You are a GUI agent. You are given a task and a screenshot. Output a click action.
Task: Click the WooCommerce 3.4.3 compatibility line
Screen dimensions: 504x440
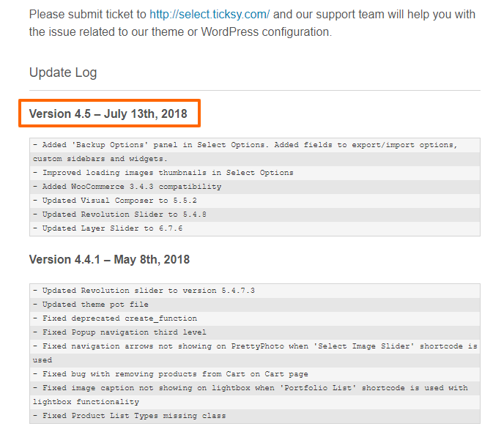tap(255, 187)
